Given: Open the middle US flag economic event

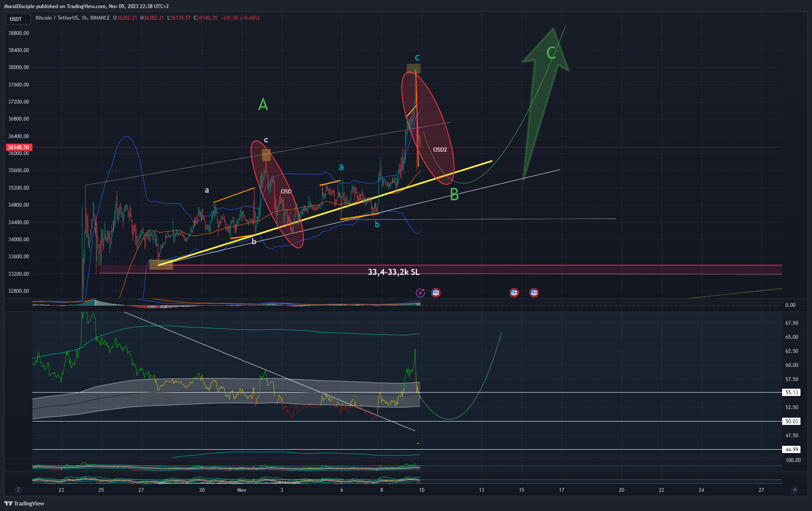Looking at the screenshot, I should tap(514, 293).
